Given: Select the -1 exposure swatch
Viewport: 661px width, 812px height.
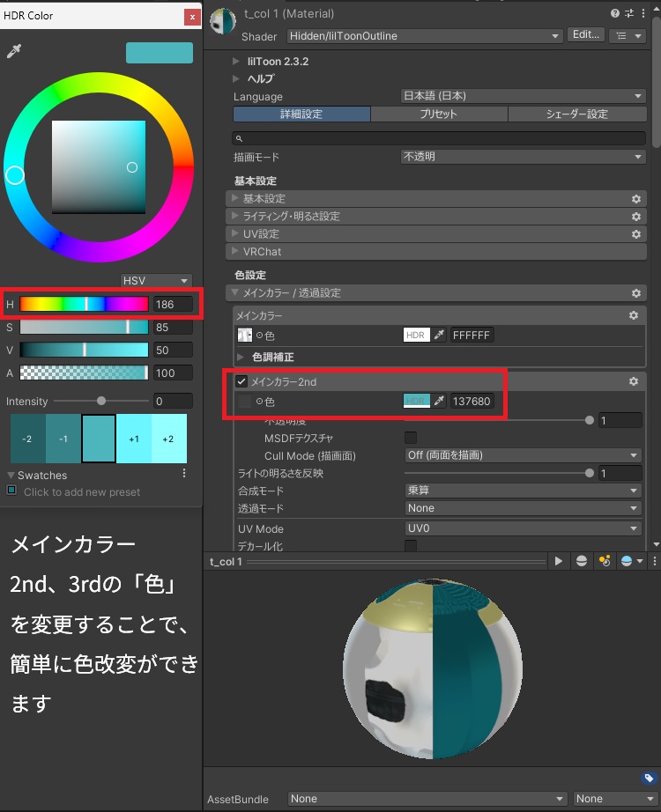Looking at the screenshot, I should (x=63, y=439).
